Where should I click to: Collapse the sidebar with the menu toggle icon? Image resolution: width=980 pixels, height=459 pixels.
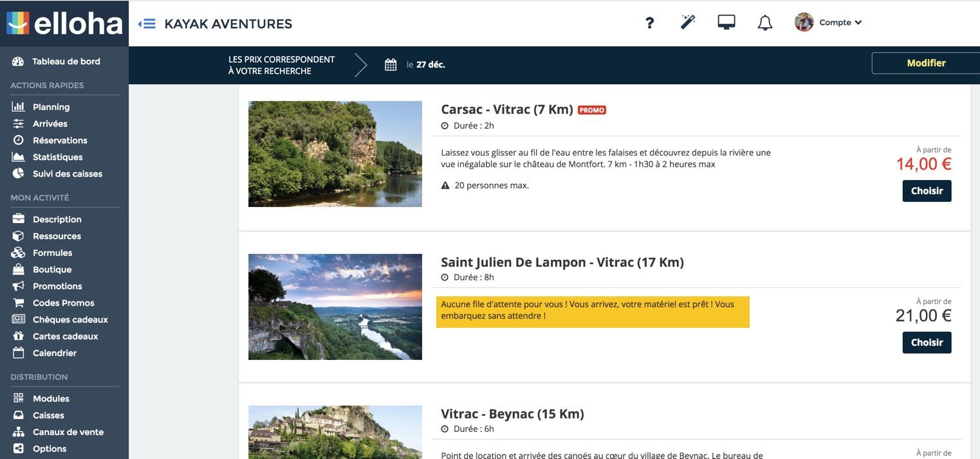click(x=147, y=24)
